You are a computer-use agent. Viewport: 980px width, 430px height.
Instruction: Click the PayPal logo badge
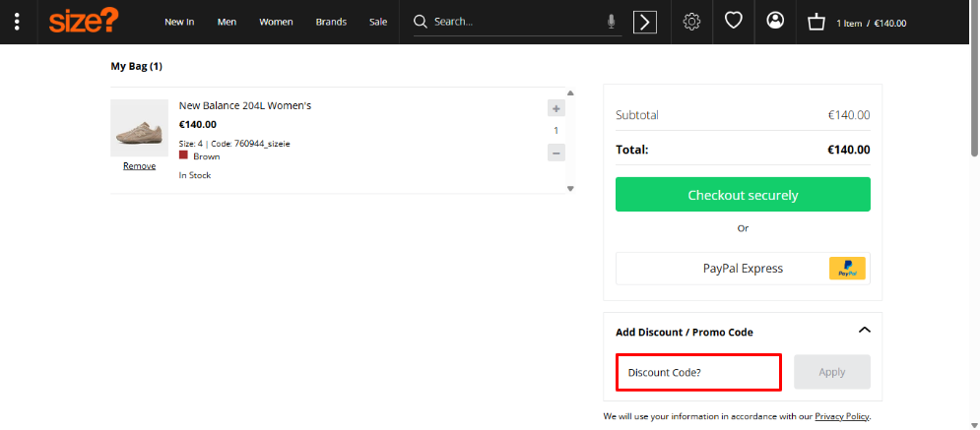[x=847, y=269]
